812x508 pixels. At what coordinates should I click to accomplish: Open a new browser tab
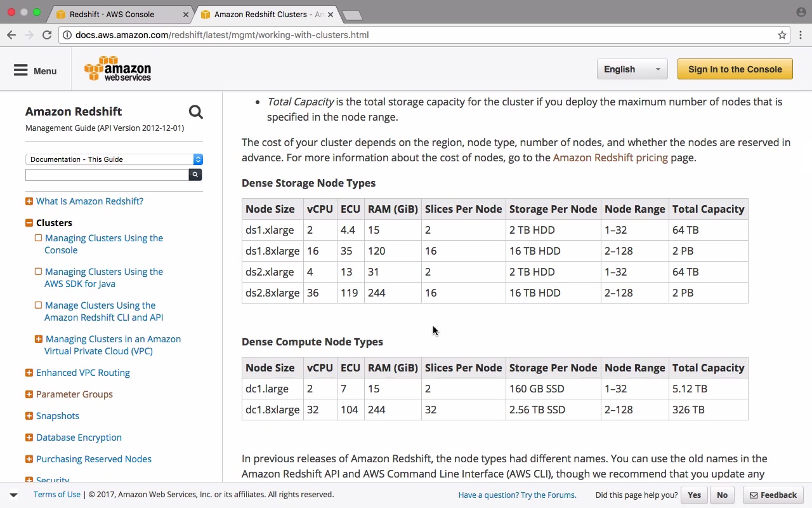tap(351, 15)
